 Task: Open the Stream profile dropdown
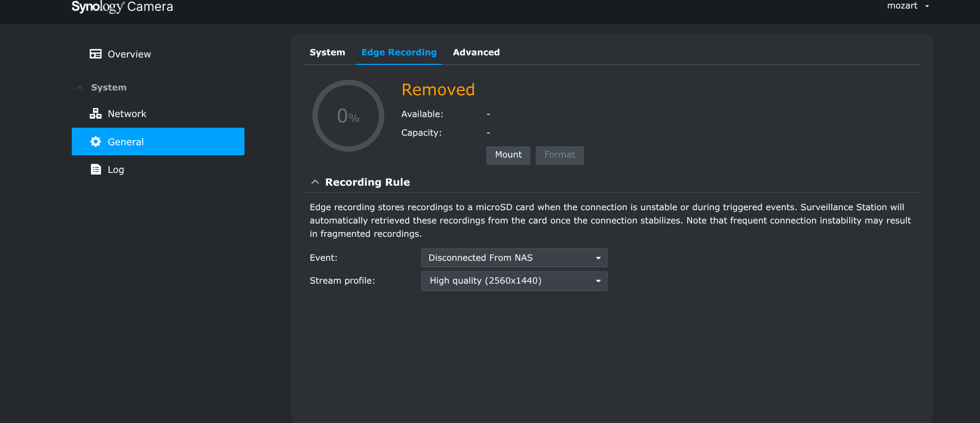click(x=514, y=281)
